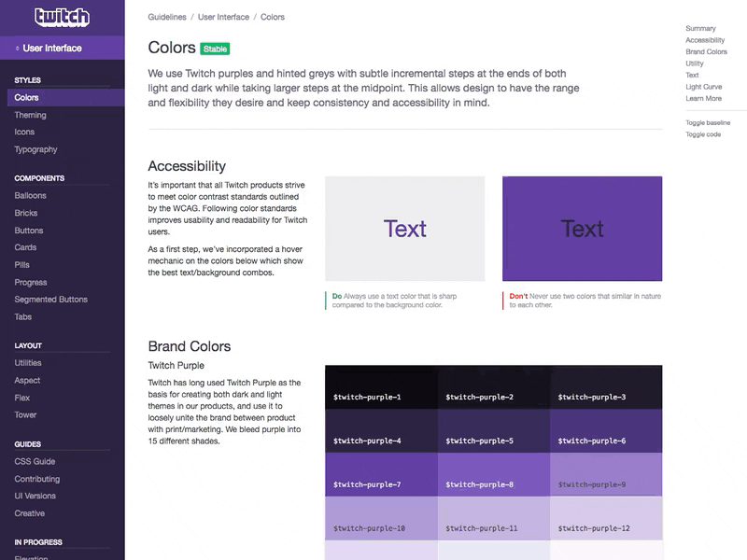Open the CSS Guide page

(35, 461)
